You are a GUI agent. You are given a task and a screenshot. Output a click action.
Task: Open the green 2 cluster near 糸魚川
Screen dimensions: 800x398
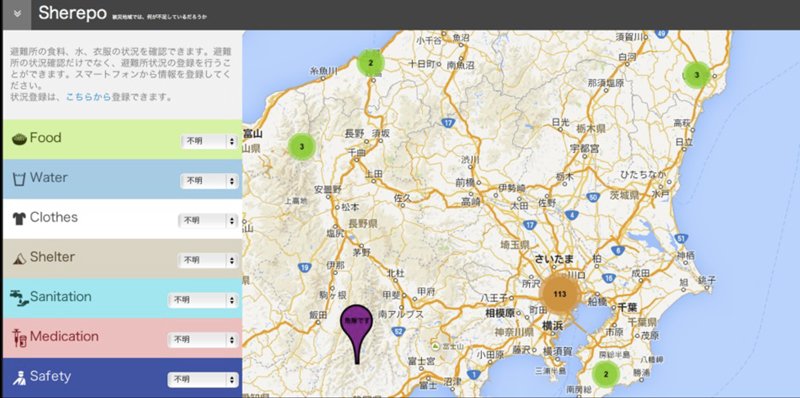click(371, 63)
